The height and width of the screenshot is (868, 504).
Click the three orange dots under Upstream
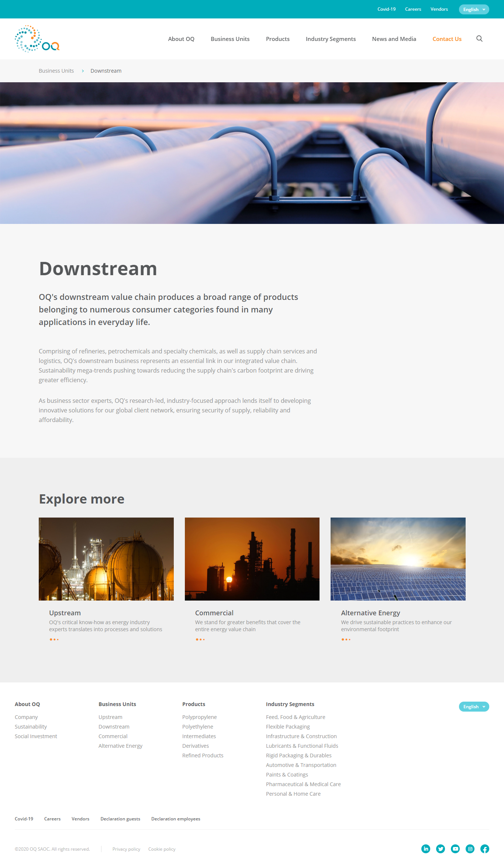coord(54,639)
